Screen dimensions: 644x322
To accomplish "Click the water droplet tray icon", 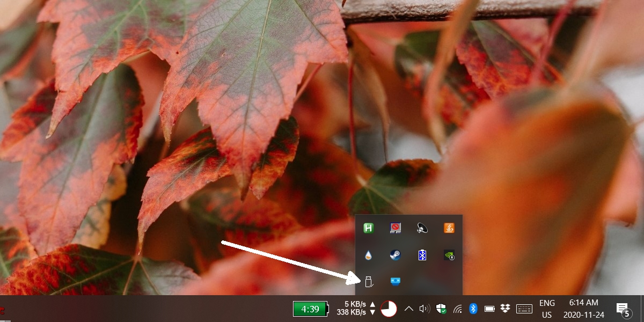I will 369,255.
